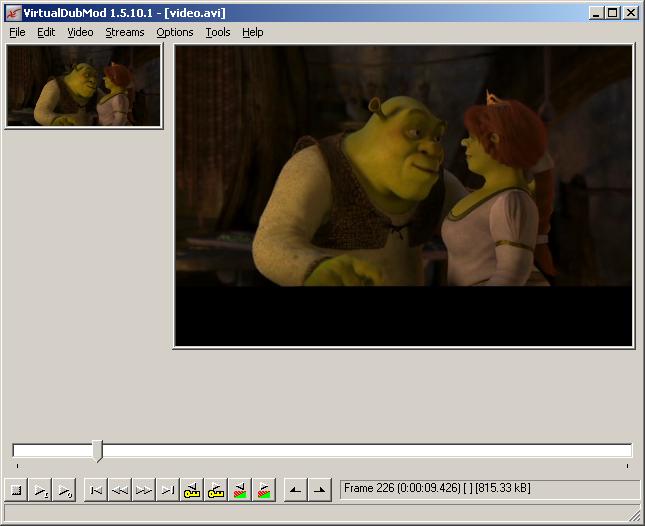Screen dimensions: 645x526
Task: Open the Edit menu
Action: pos(46,32)
